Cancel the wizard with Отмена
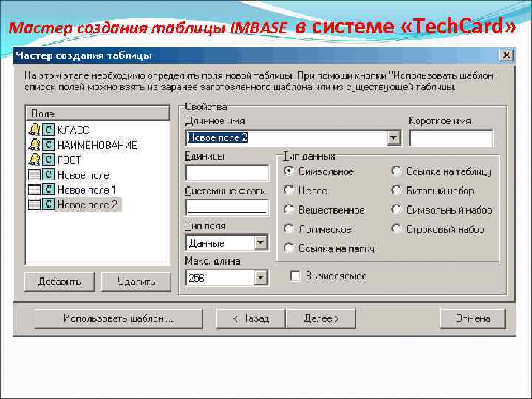The image size is (532, 399). pyautogui.click(x=473, y=318)
